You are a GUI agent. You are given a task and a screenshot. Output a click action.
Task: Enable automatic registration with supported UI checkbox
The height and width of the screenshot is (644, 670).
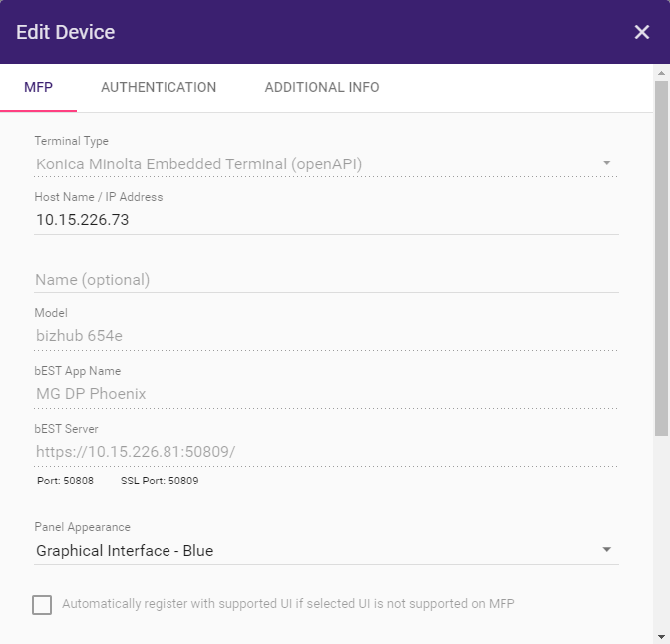(x=42, y=605)
